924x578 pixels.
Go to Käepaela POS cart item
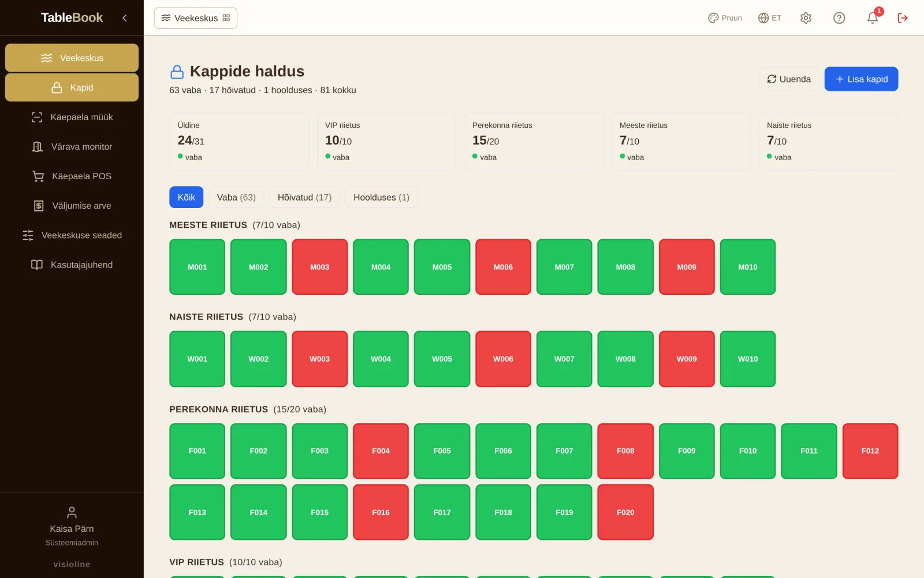click(x=72, y=176)
